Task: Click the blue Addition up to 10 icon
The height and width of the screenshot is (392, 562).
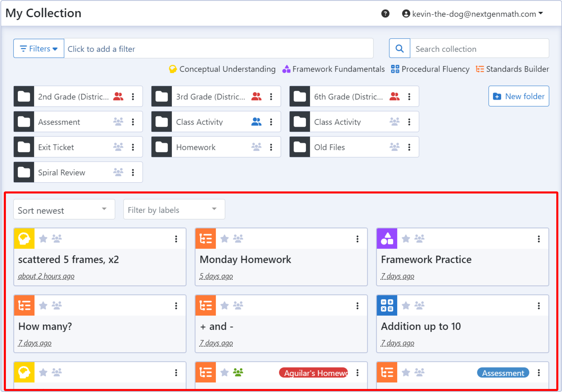Action: pyautogui.click(x=387, y=306)
